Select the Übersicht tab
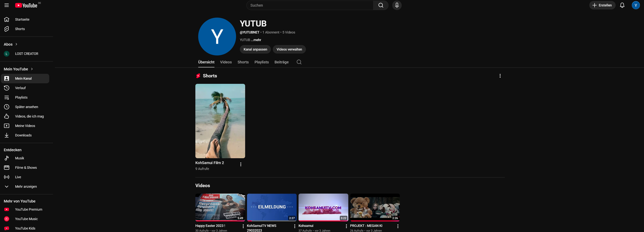Viewport: 644px width, 232px height. point(206,62)
